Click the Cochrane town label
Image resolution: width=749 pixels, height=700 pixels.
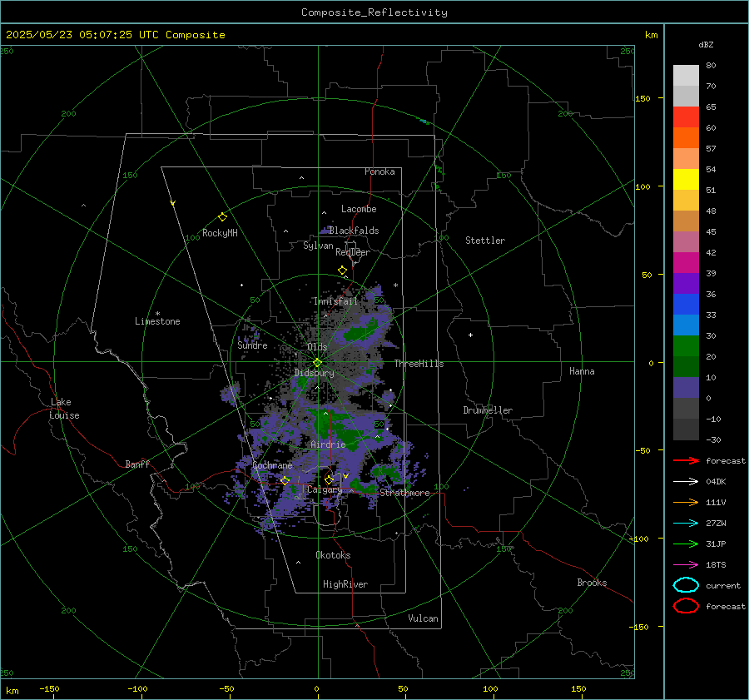pos(272,465)
